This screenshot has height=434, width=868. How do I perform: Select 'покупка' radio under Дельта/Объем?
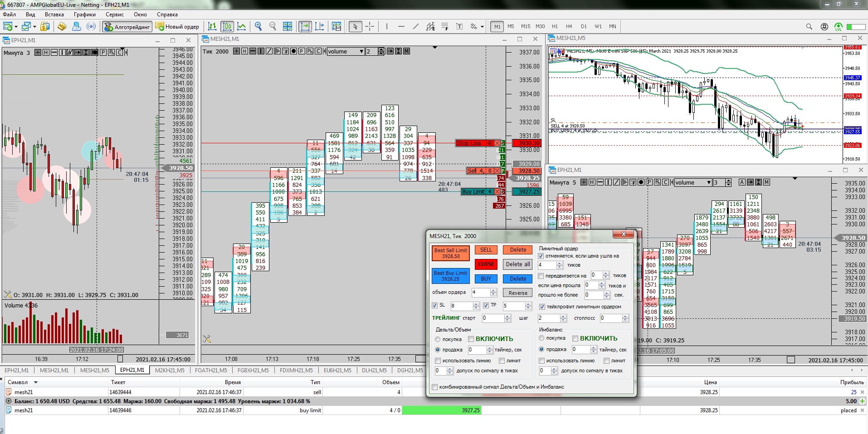click(438, 339)
